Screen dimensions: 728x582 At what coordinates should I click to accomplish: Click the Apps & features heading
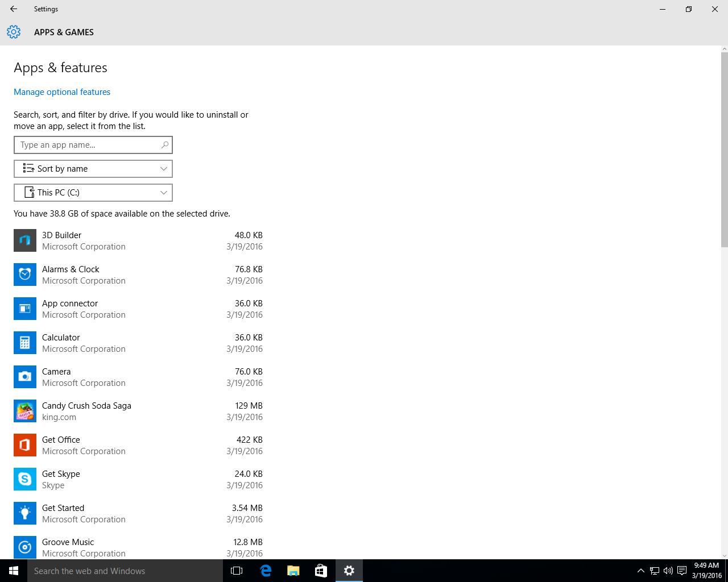[x=60, y=68]
